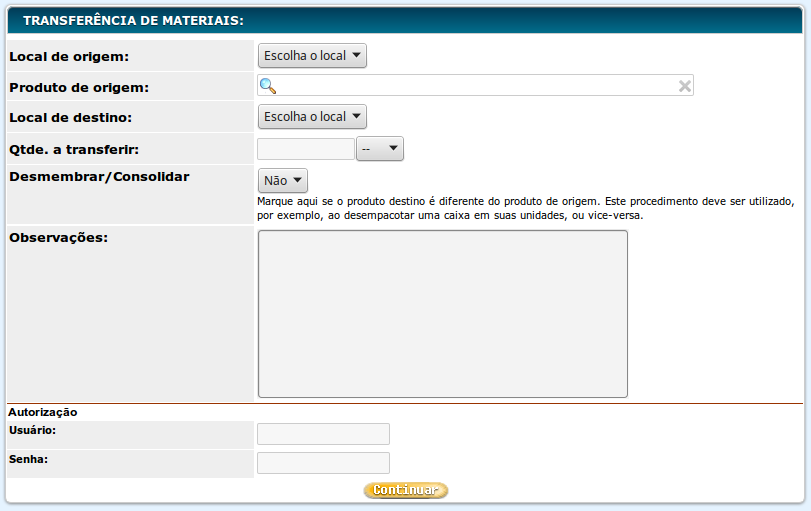Select the Usuário input field
This screenshot has height=511, width=811.
pyautogui.click(x=323, y=434)
